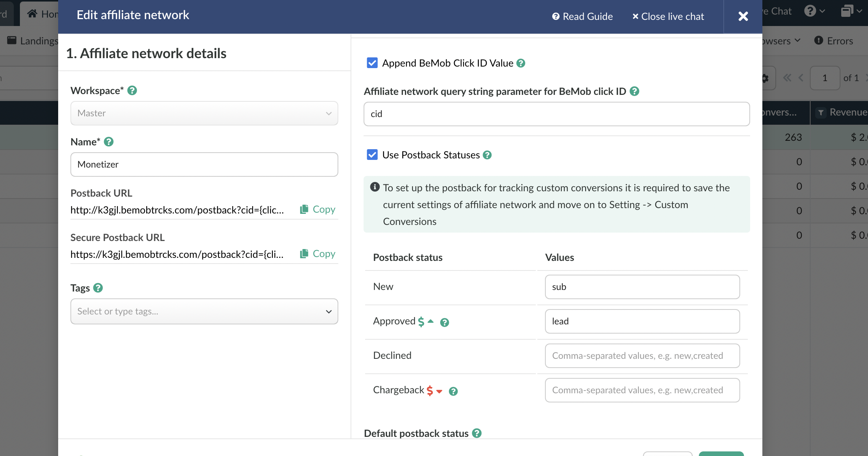868x456 pixels.
Task: Click the Chargeback status values field
Action: [x=642, y=390]
